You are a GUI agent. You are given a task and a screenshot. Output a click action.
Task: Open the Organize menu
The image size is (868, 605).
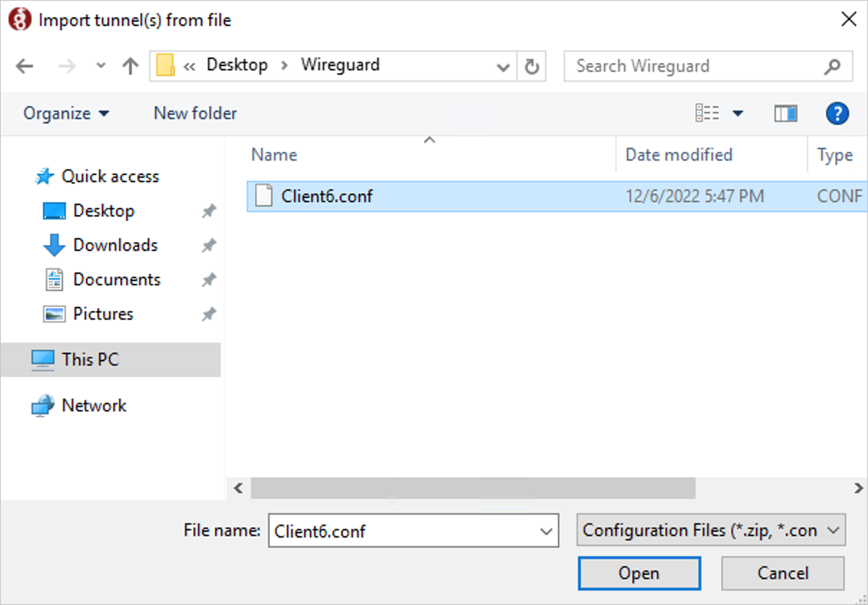click(66, 113)
